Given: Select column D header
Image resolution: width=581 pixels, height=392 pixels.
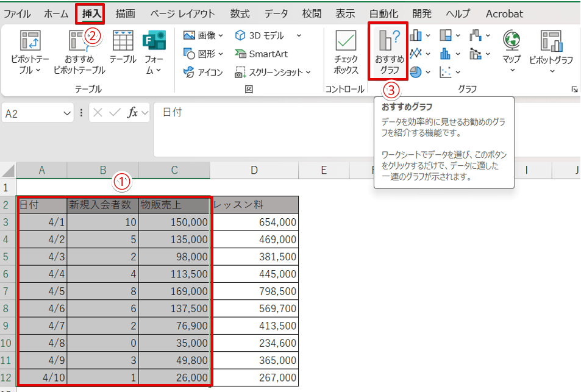Looking at the screenshot, I should 254,170.
